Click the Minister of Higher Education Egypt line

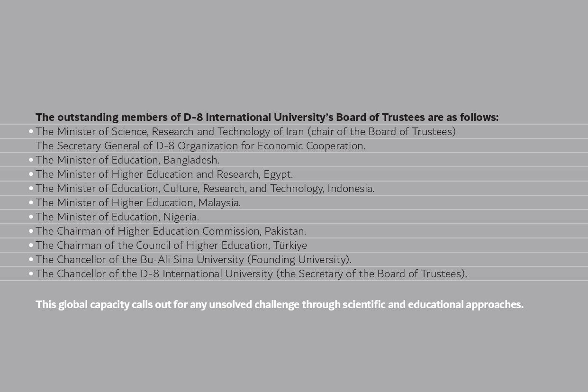pyautogui.click(x=164, y=174)
